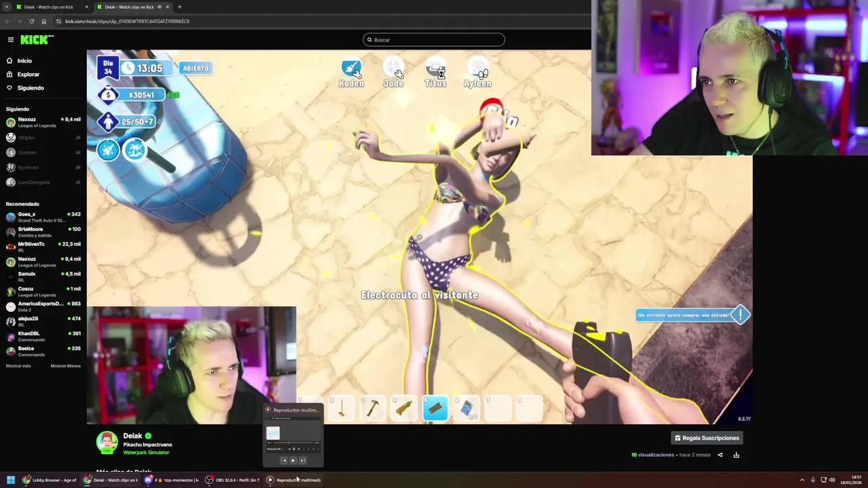Image resolution: width=868 pixels, height=488 pixels.
Task: Click browser home icon
Action: 43,21
